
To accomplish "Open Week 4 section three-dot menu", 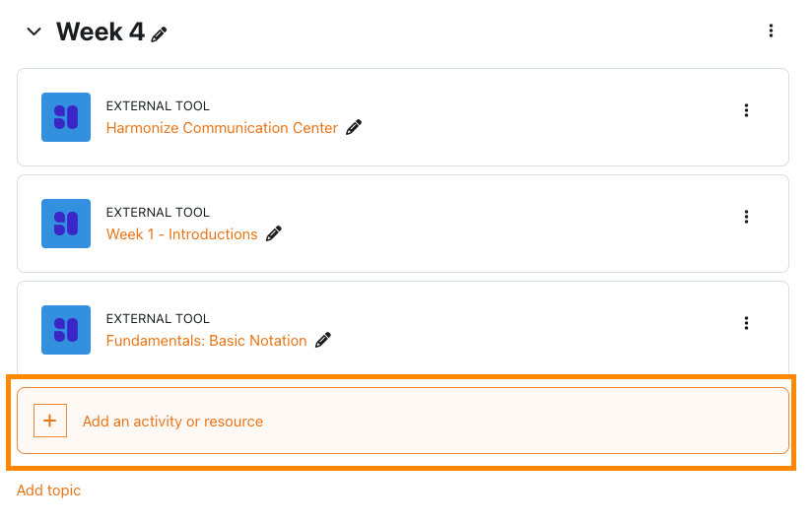I will pyautogui.click(x=771, y=32).
